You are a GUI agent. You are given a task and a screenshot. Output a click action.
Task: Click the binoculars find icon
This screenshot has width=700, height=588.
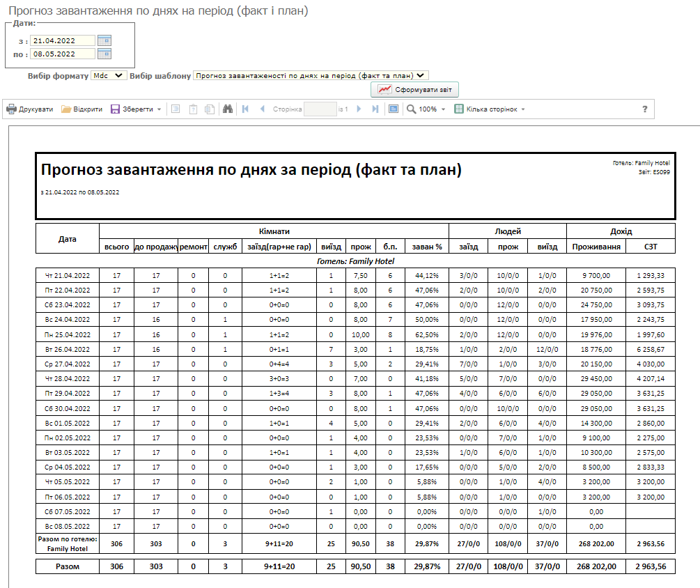pyautogui.click(x=226, y=109)
